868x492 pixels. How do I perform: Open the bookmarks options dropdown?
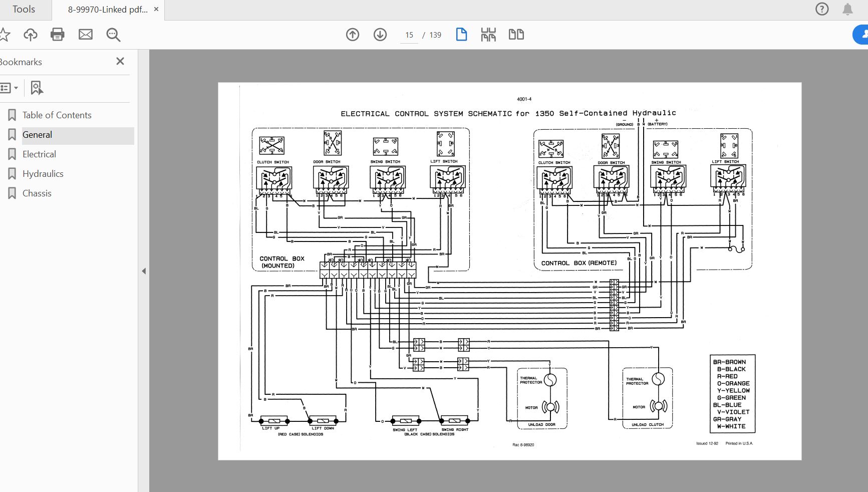point(10,88)
